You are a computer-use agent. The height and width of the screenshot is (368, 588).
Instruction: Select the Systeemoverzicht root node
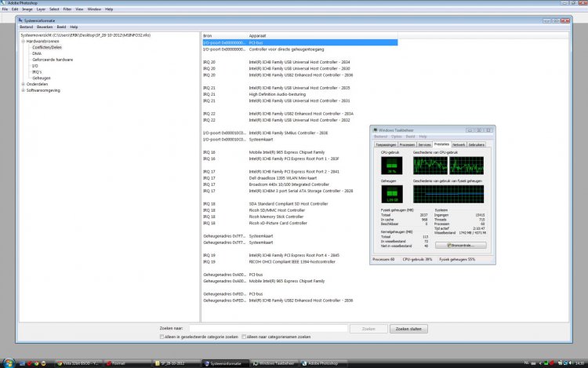point(85,35)
